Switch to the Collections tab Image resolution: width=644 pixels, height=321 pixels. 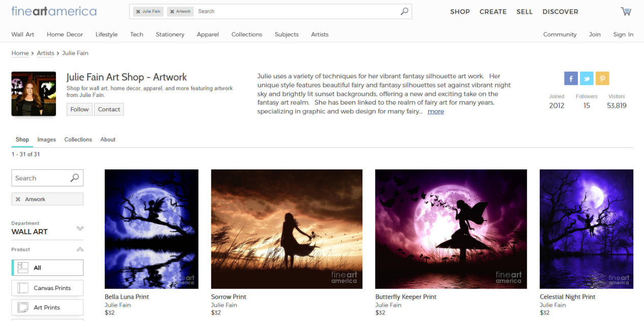pyautogui.click(x=78, y=140)
